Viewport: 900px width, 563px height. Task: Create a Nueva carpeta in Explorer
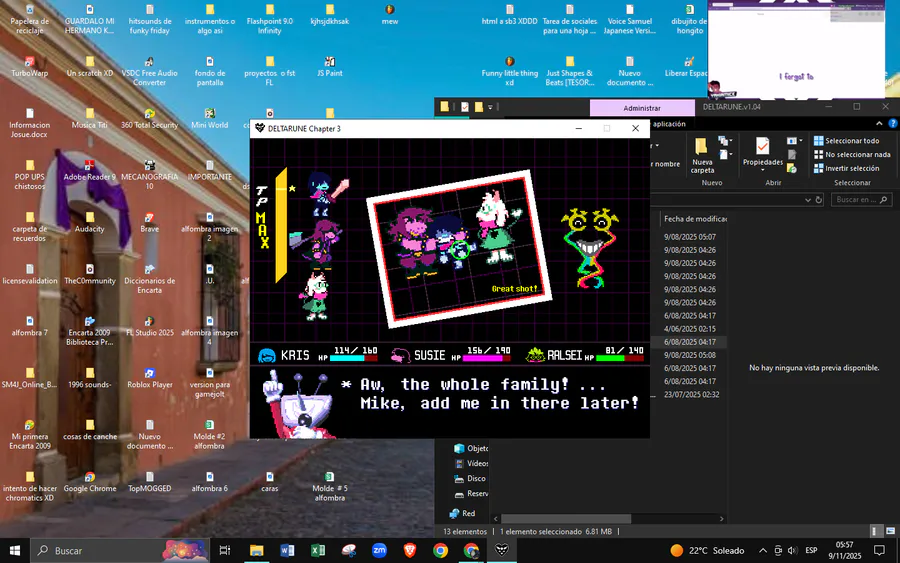tap(702, 155)
